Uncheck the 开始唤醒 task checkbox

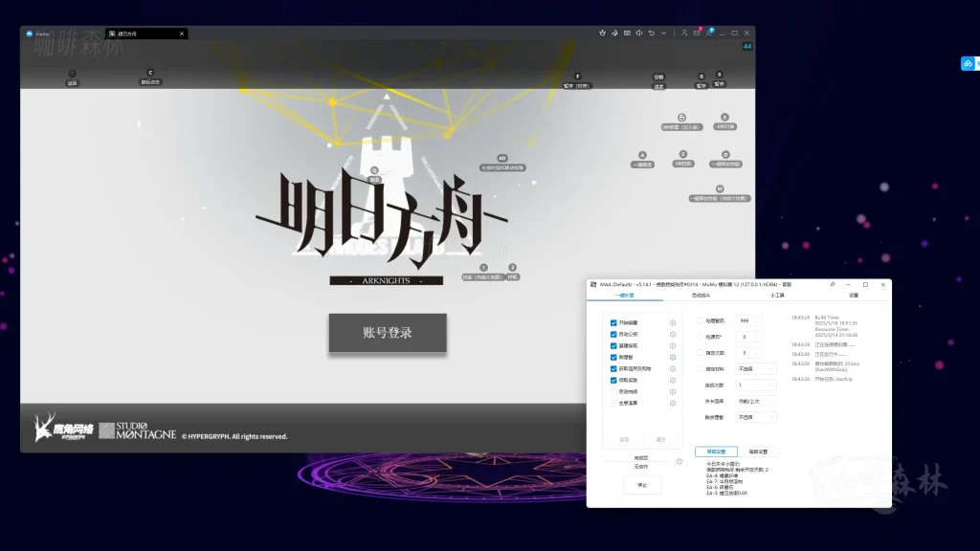[x=613, y=323]
